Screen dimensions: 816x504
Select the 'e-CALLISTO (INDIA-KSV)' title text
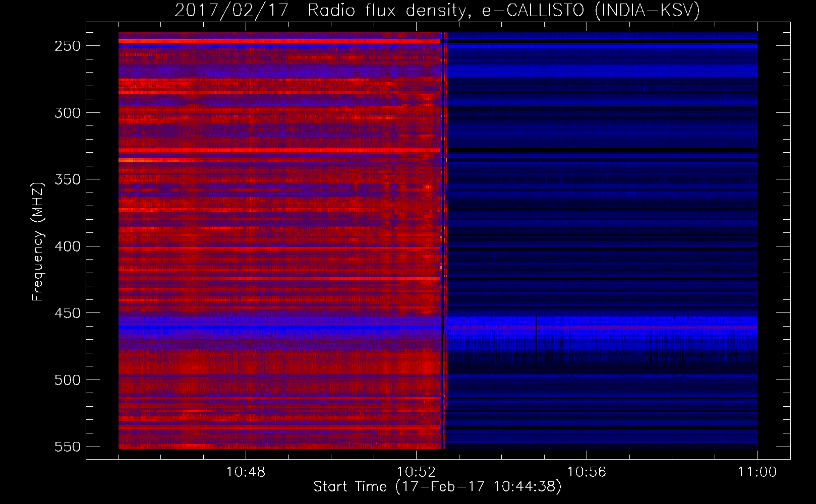pos(591,11)
